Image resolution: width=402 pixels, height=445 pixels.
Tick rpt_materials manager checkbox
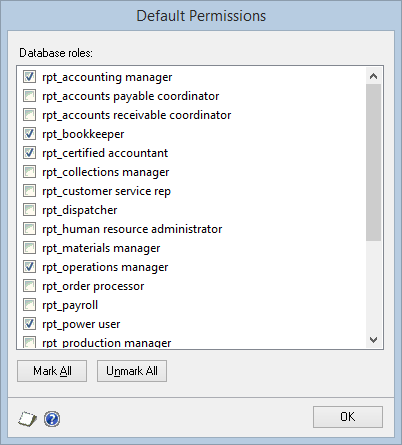29,248
